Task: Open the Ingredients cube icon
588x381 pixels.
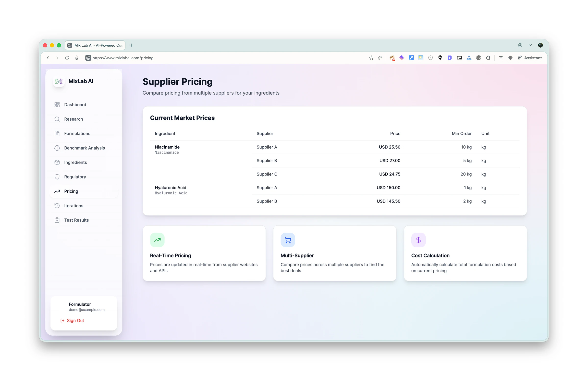Action: [x=57, y=162]
